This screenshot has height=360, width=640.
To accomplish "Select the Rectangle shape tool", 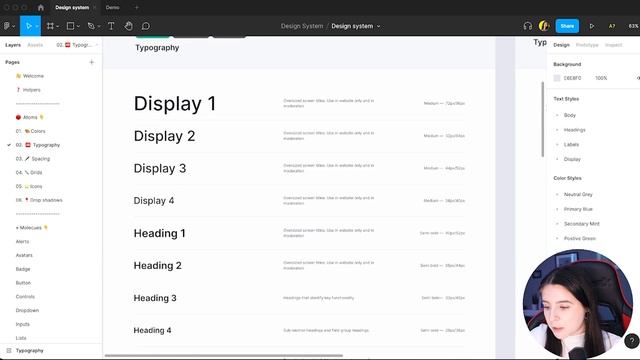I will point(70,26).
